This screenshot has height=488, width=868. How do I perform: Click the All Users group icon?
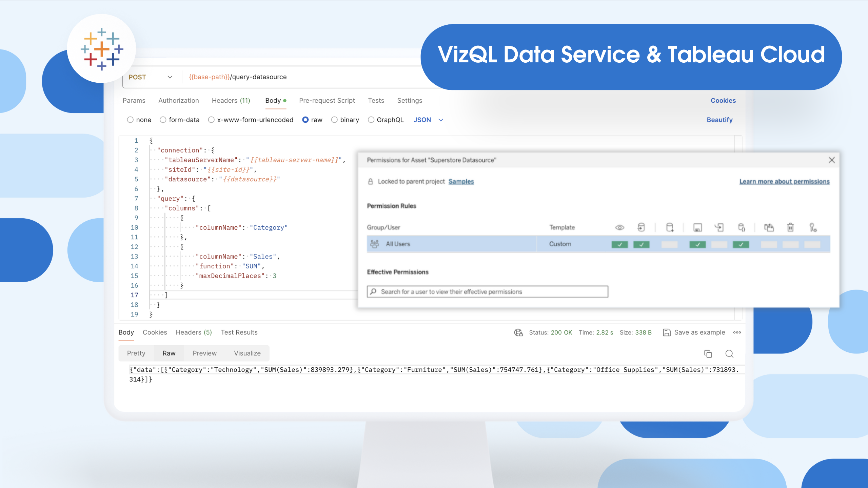point(374,244)
